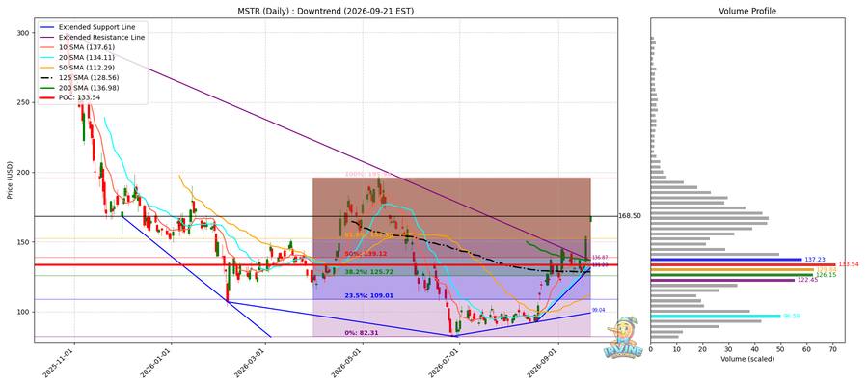The width and height of the screenshot is (868, 386).
Task: Click the orange 129.84 volume bar
Action: pyautogui.click(x=732, y=269)
